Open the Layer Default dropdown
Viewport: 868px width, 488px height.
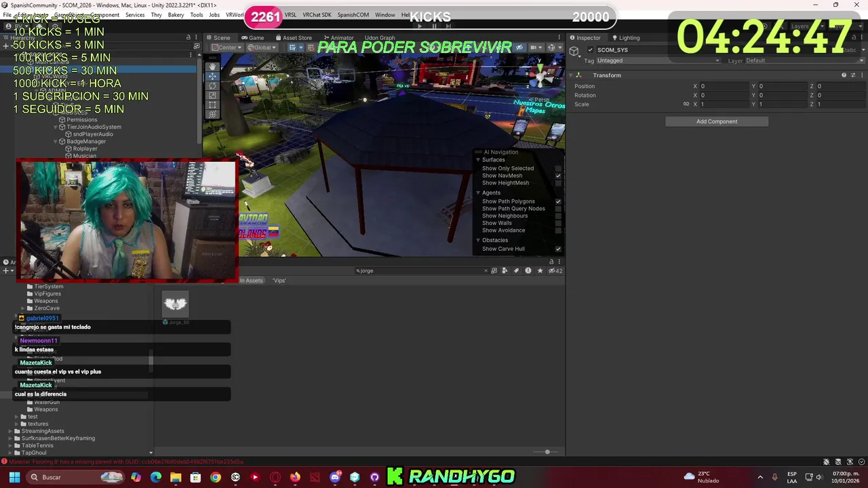[x=805, y=60]
